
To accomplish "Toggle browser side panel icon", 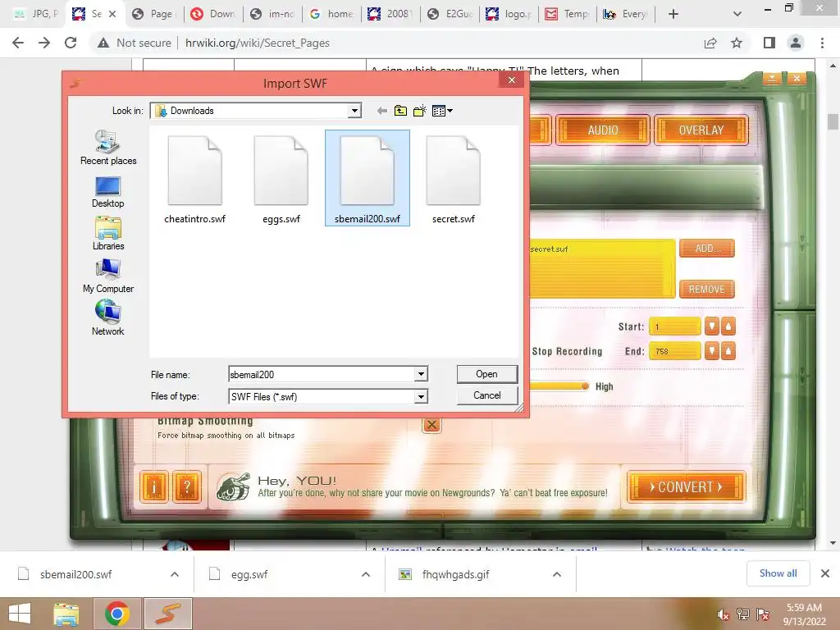I will coord(769,43).
